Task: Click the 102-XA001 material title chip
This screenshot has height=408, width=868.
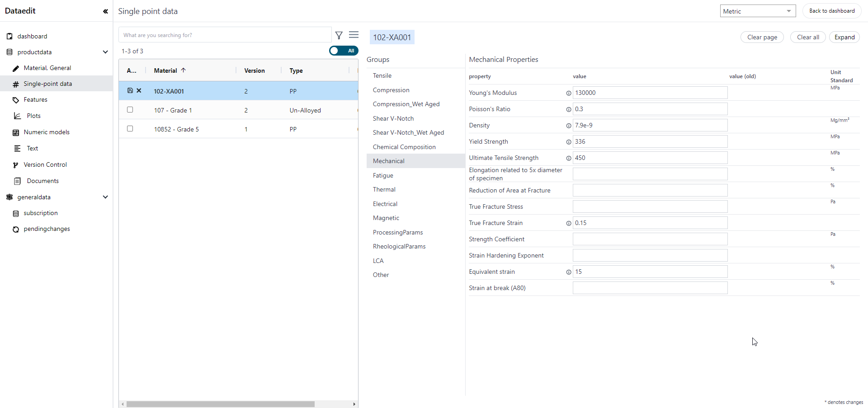Action: (392, 37)
